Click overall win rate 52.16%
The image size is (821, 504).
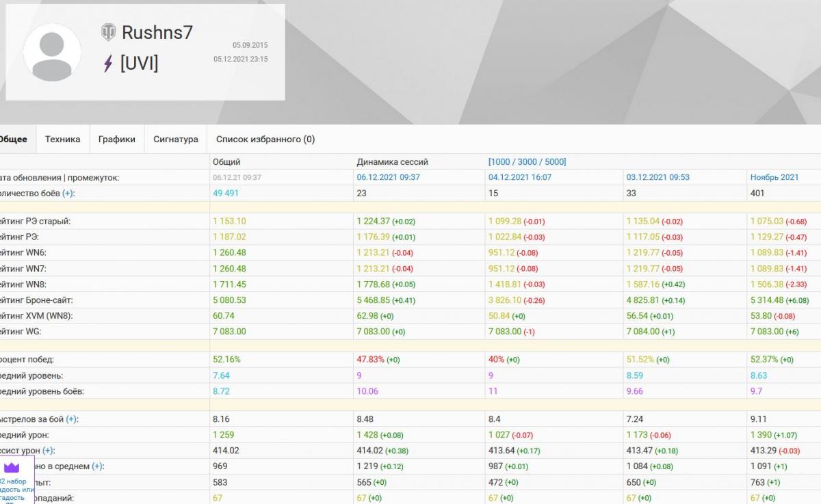coord(226,359)
